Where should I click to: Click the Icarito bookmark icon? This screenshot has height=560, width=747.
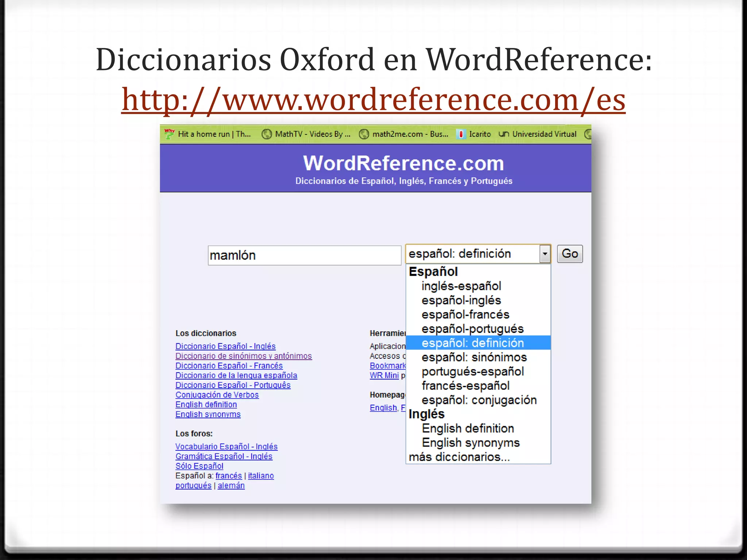tap(461, 134)
